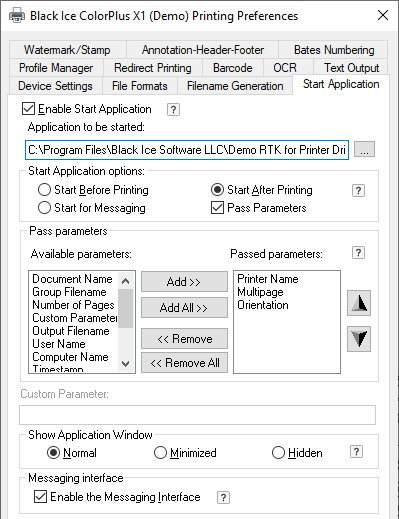Switch to the Text Output tab
Image resolution: width=399 pixels, height=519 pixels.
[x=351, y=68]
